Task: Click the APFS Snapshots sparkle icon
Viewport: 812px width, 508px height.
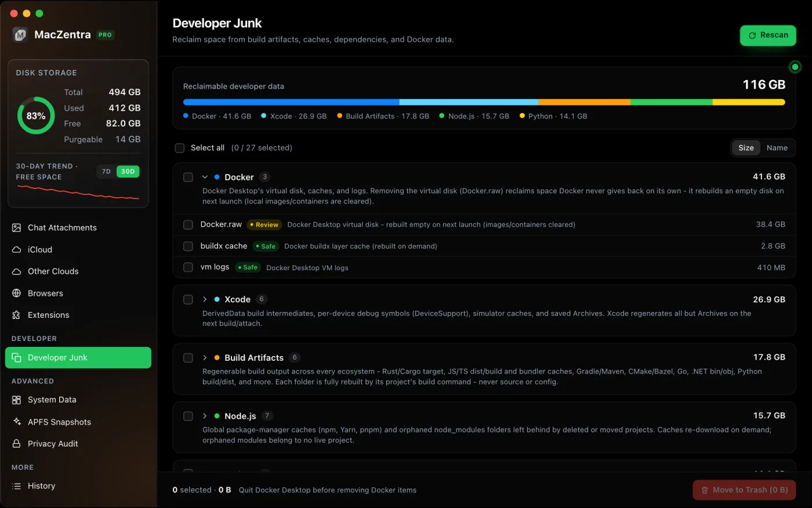Action: click(x=17, y=422)
